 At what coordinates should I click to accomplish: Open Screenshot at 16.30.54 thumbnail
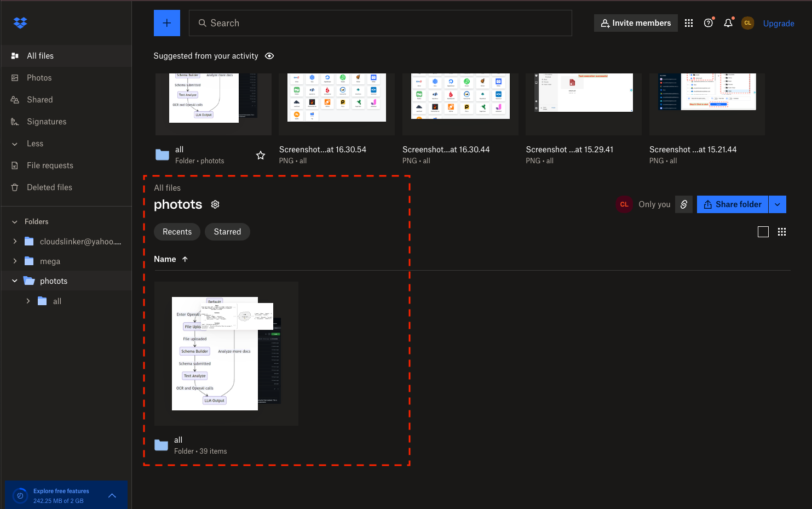tap(337, 104)
